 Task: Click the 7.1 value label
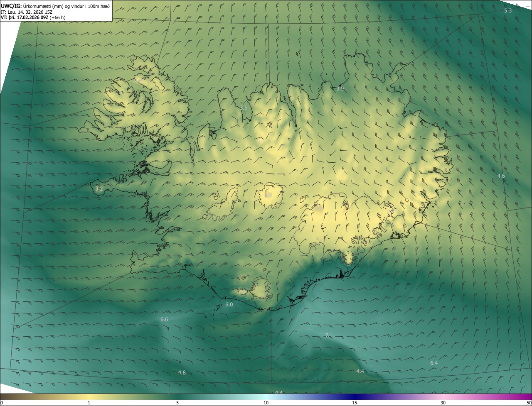point(329,335)
